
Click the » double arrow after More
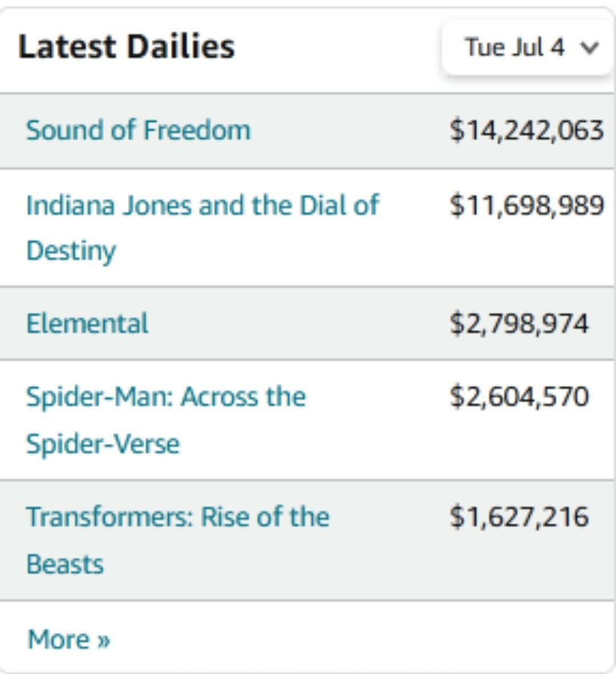(x=103, y=640)
